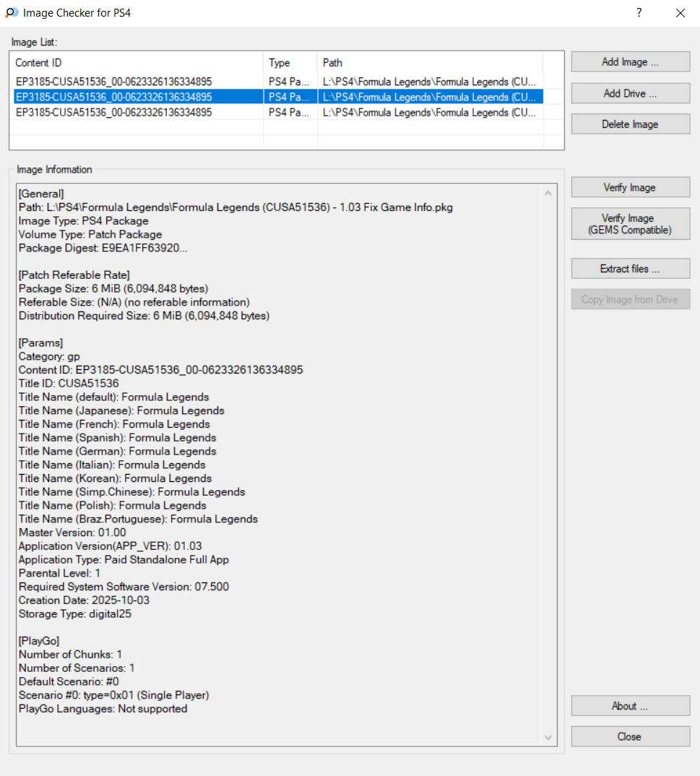The image size is (700, 776).
Task: Click the question mark help button
Action: pos(639,13)
